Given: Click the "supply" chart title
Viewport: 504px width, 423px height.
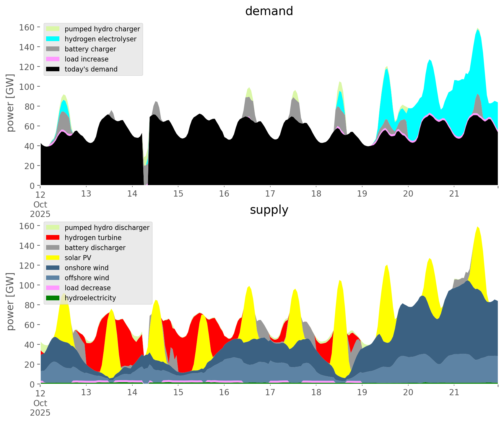Looking at the screenshot, I should (269, 210).
